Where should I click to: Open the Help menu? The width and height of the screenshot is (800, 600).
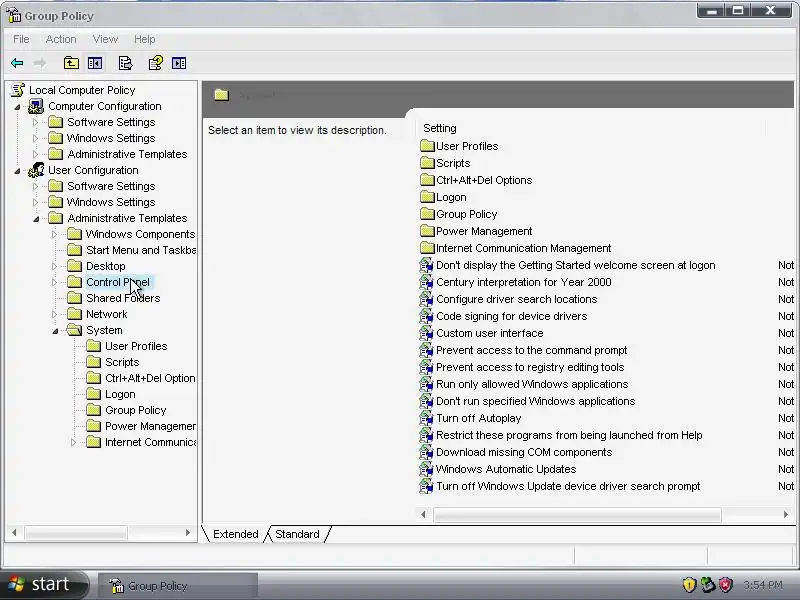144,39
